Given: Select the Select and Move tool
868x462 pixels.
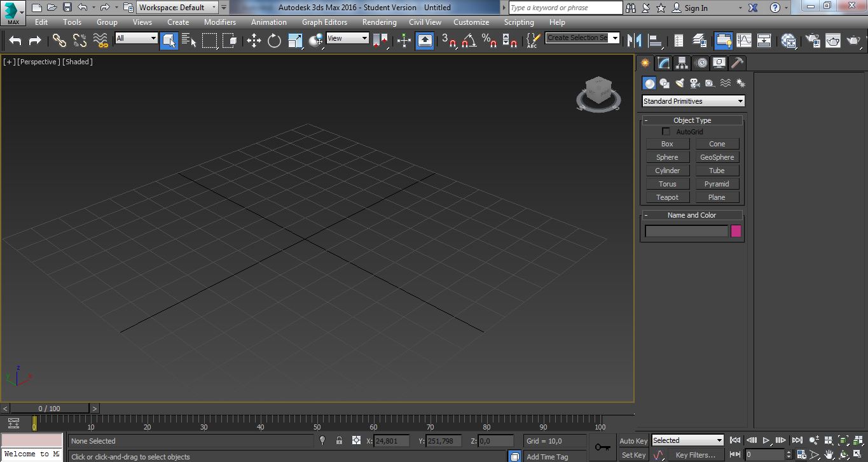Looking at the screenshot, I should (x=254, y=40).
